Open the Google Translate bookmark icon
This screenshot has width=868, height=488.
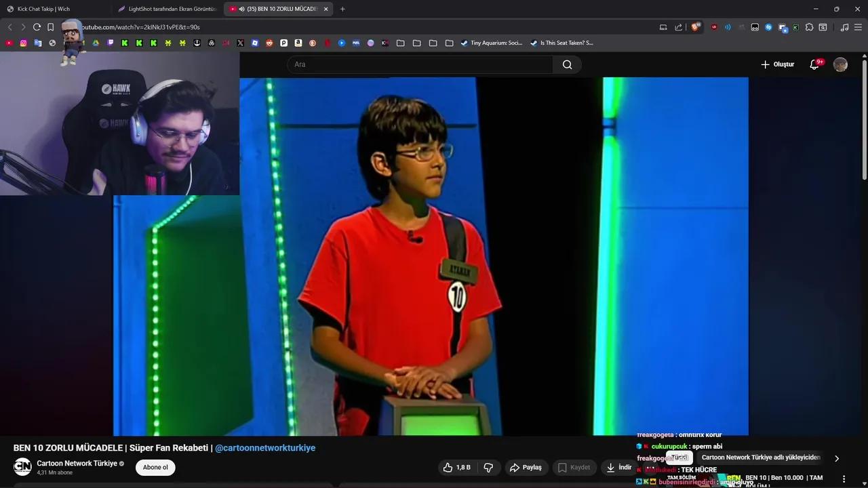pos(38,43)
